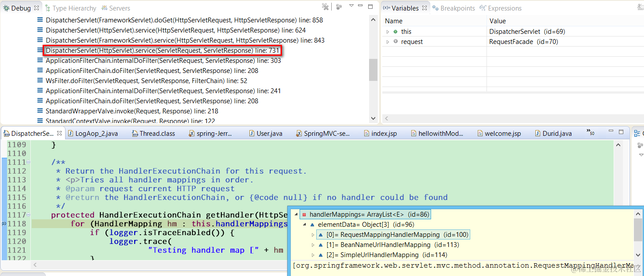This screenshot has width=644, height=276.
Task: Expand [2] SimpleUrlHandlerMapping node
Action: pos(313,255)
